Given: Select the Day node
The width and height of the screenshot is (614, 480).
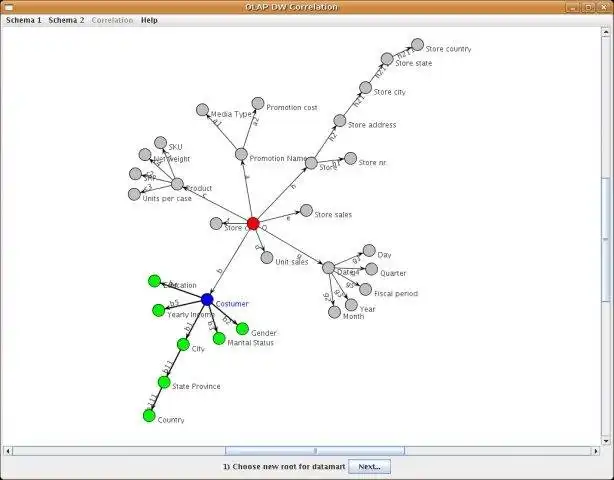Looking at the screenshot, I should pyautogui.click(x=369, y=251).
